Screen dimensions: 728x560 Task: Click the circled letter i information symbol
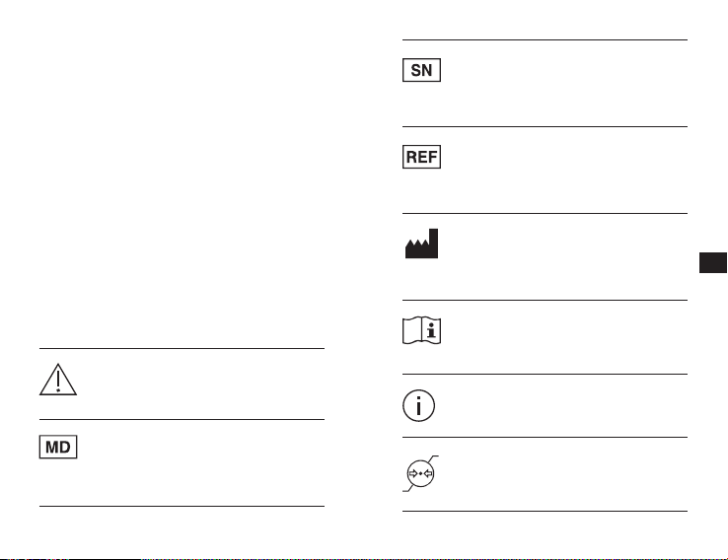(419, 405)
